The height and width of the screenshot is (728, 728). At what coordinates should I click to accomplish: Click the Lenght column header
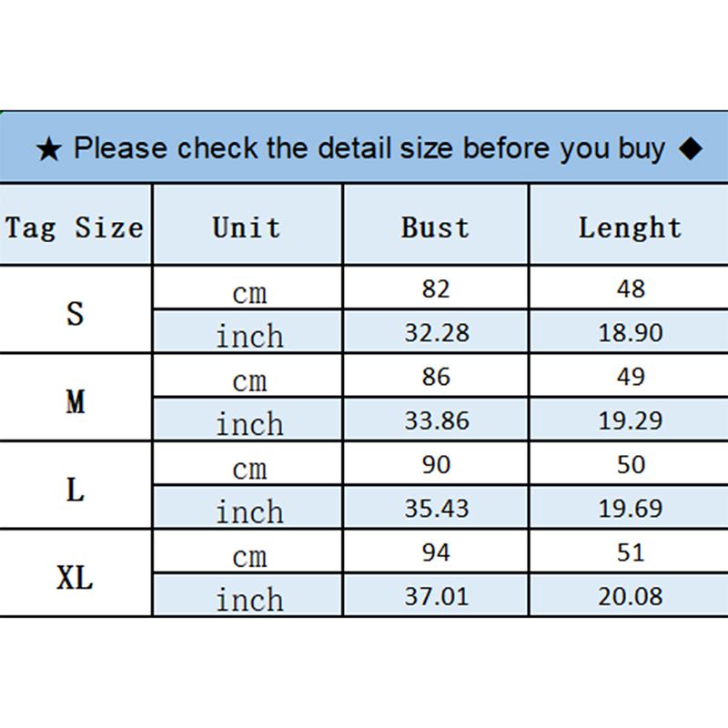coord(630,227)
